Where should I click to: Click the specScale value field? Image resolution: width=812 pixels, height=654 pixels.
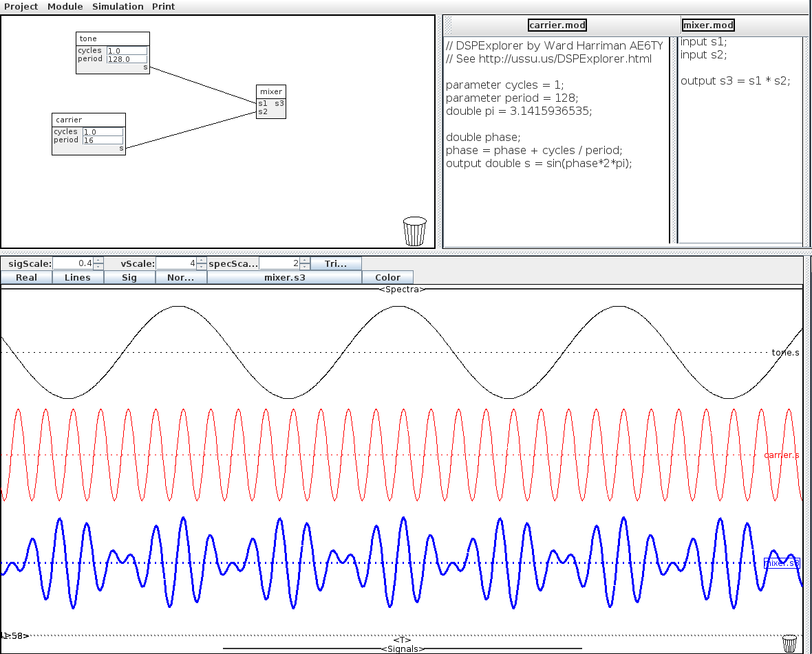[x=279, y=263]
